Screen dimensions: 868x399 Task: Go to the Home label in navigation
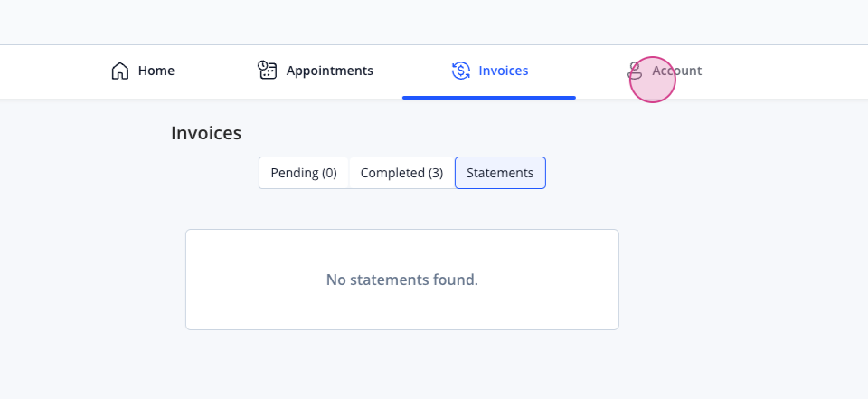point(156,71)
